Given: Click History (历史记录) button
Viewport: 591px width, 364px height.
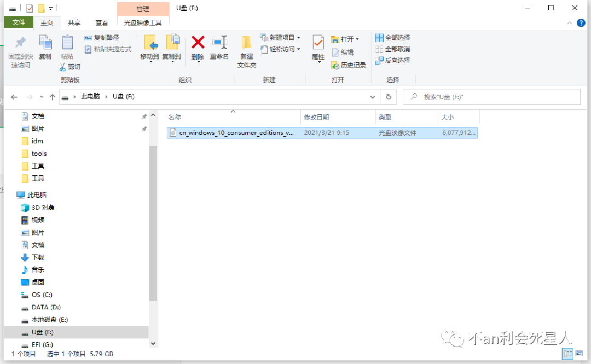Looking at the screenshot, I should (x=349, y=66).
